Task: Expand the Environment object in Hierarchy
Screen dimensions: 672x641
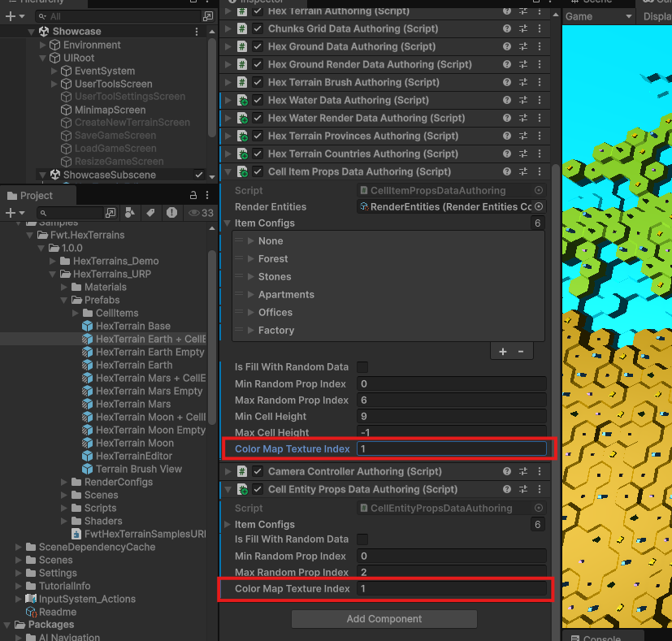Action: point(42,45)
